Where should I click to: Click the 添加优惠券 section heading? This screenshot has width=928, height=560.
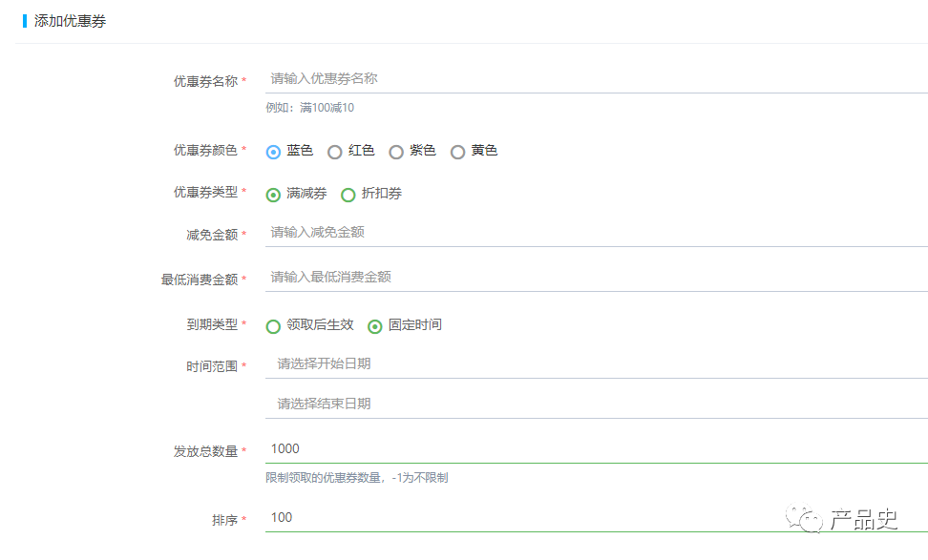coord(70,21)
